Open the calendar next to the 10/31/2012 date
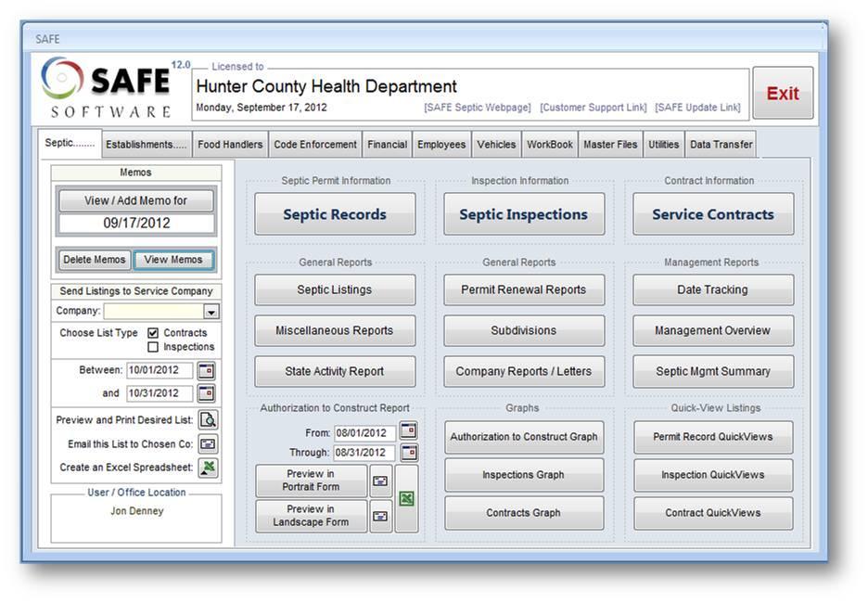The height and width of the screenshot is (603, 868). click(206, 393)
